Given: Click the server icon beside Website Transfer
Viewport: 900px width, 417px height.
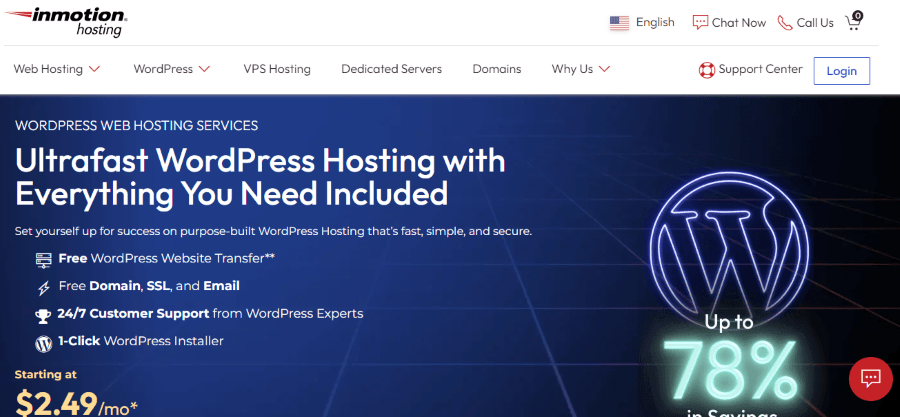Looking at the screenshot, I should coord(44,260).
